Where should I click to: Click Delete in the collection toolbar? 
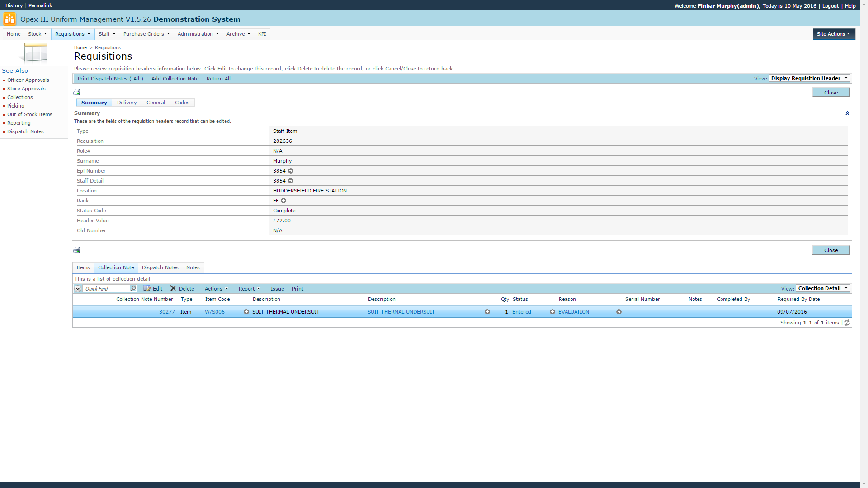(x=182, y=289)
